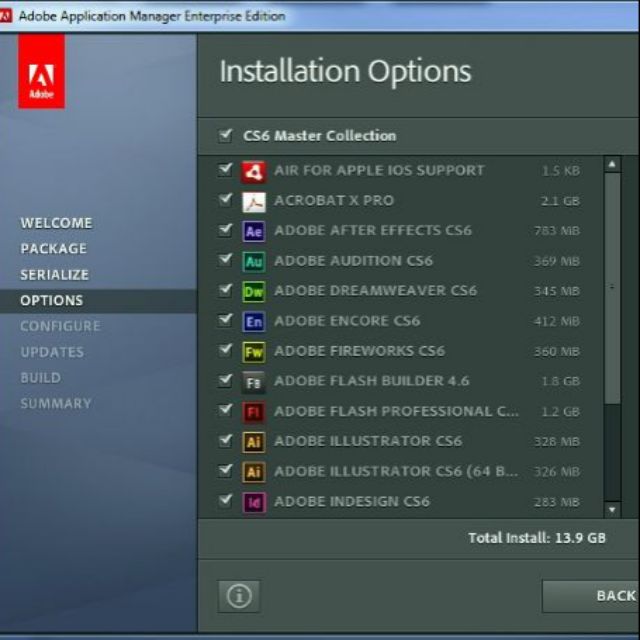Uncheck CS6 Master Collection checkbox
The image size is (640, 640).
[x=225, y=135]
